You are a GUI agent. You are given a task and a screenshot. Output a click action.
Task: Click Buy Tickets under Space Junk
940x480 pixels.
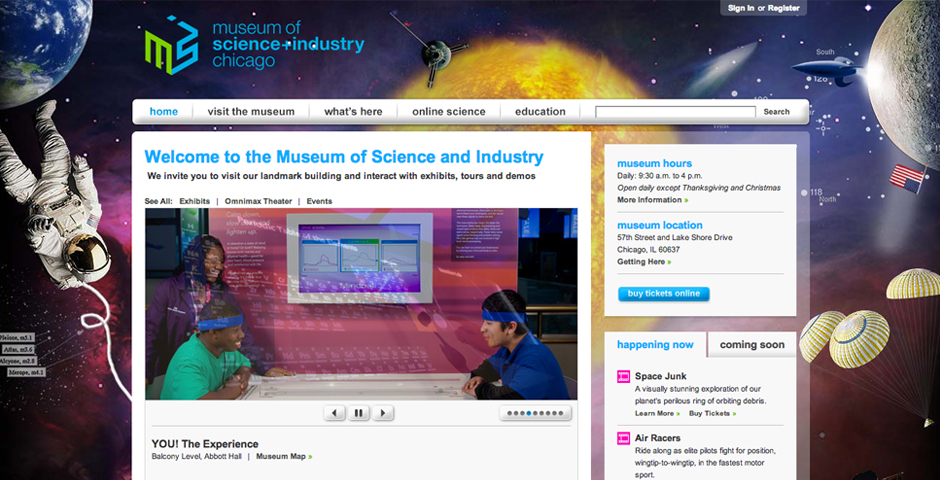click(712, 413)
